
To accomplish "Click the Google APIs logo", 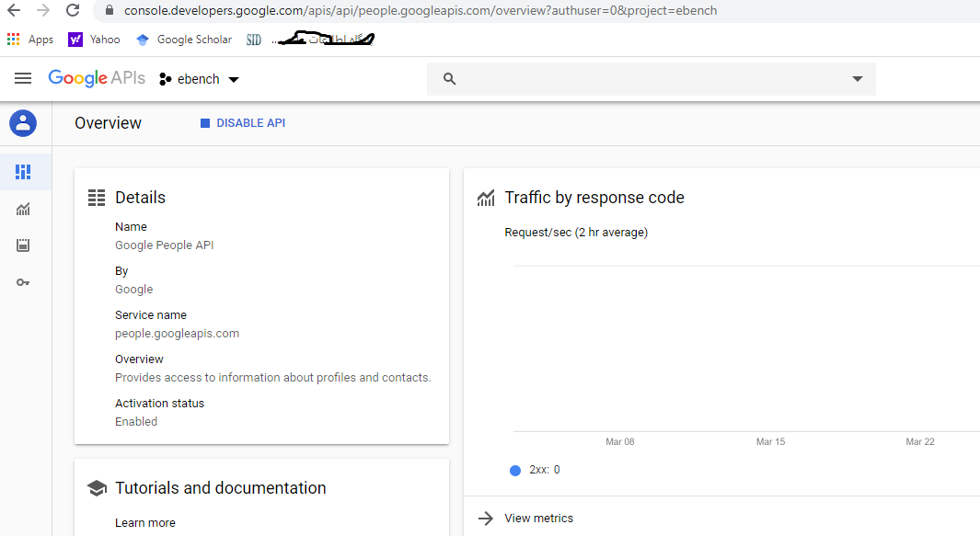I will pyautogui.click(x=97, y=78).
